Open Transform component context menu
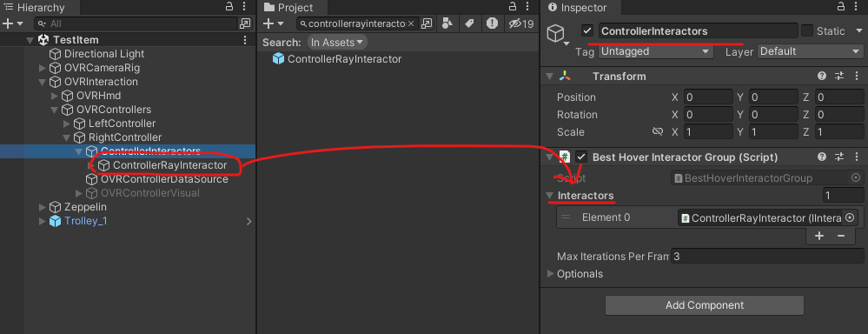Image resolution: width=868 pixels, height=334 pixels. pos(857,77)
